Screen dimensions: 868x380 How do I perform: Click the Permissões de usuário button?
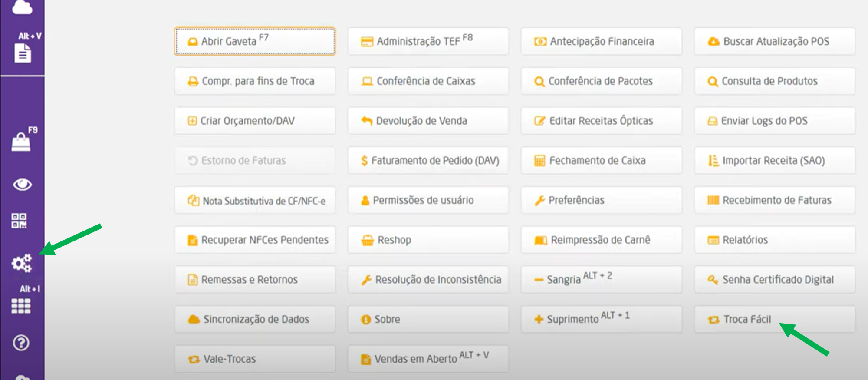click(x=428, y=200)
